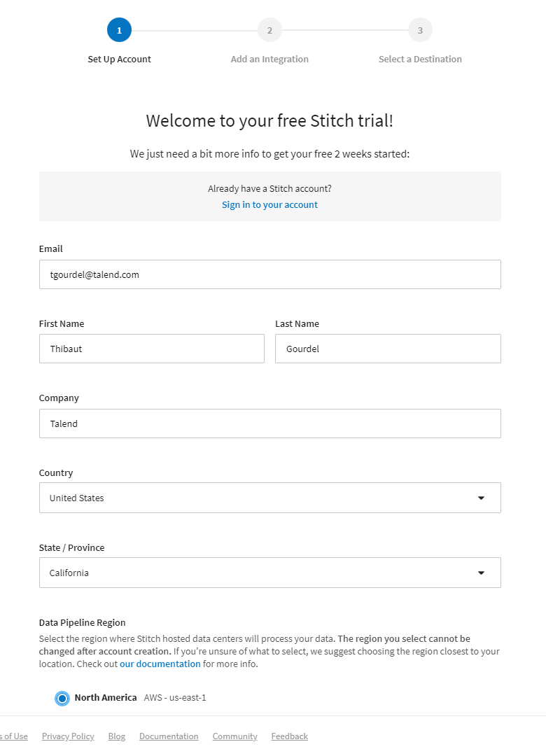Click into the Email input field
Image resolution: width=546 pixels, height=756 pixels.
tap(269, 274)
